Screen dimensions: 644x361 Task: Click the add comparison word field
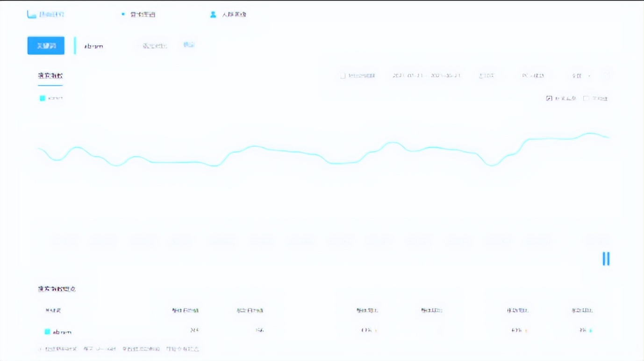[155, 46]
